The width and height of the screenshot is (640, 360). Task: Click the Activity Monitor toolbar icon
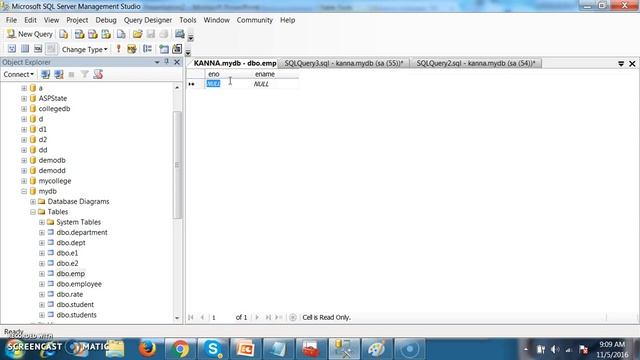pyautogui.click(x=180, y=34)
